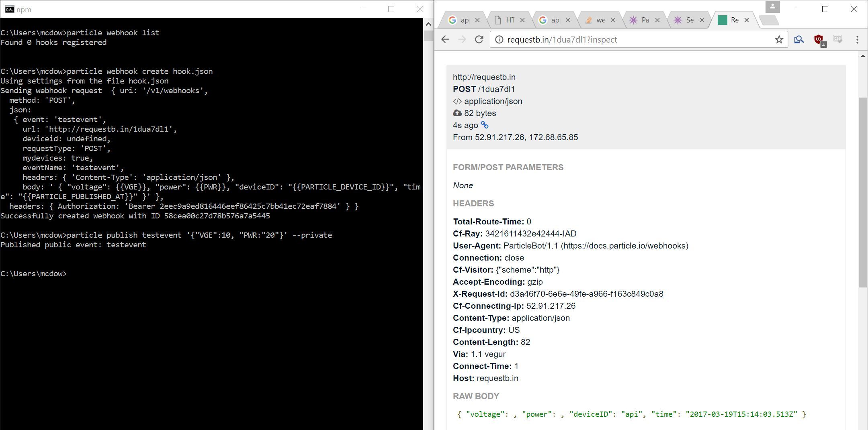Viewport: 868px width, 430px height.
Task: Switch to the second Google 'ap' tab
Action: 555,20
